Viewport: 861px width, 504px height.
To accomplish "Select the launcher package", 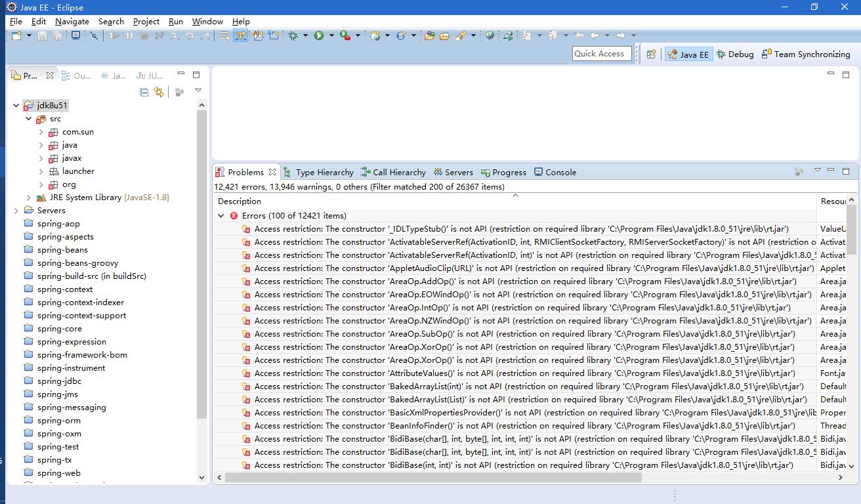I will 78,171.
